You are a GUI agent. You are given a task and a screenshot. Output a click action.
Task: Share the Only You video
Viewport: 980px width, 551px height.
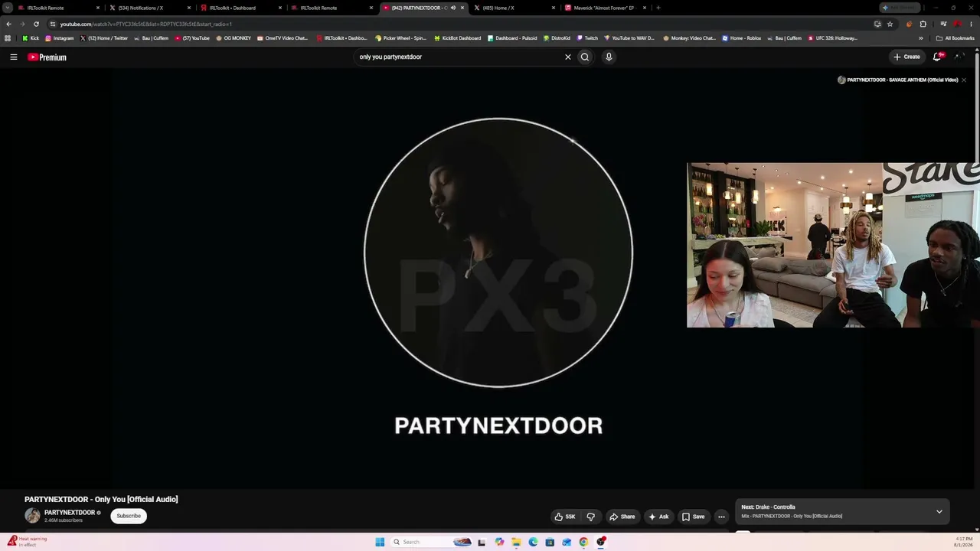(622, 517)
